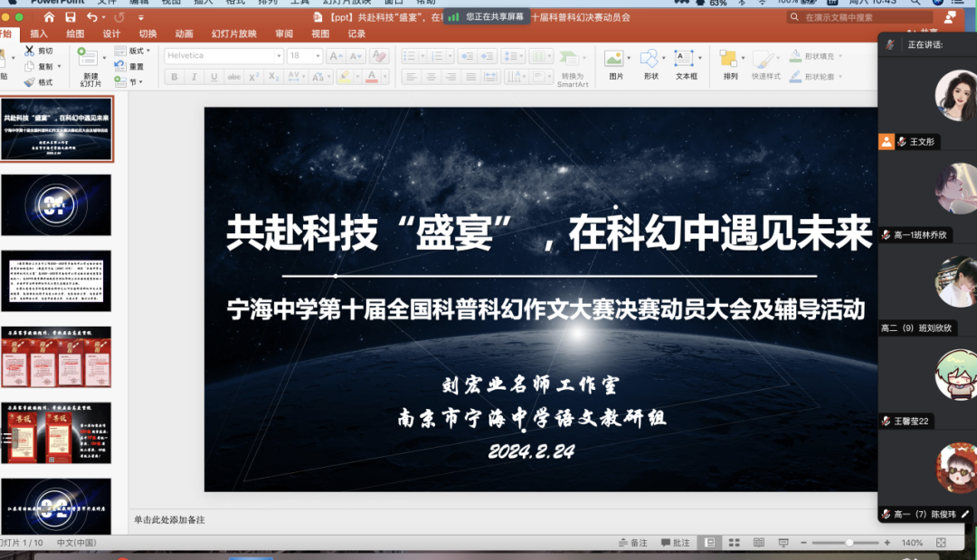Open the Draw (绘图) ribbon tab
This screenshot has height=560, width=977.
click(x=75, y=33)
